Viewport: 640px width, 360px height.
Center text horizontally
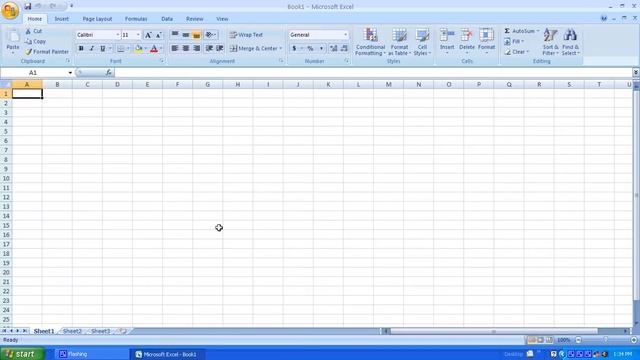[x=186, y=49]
